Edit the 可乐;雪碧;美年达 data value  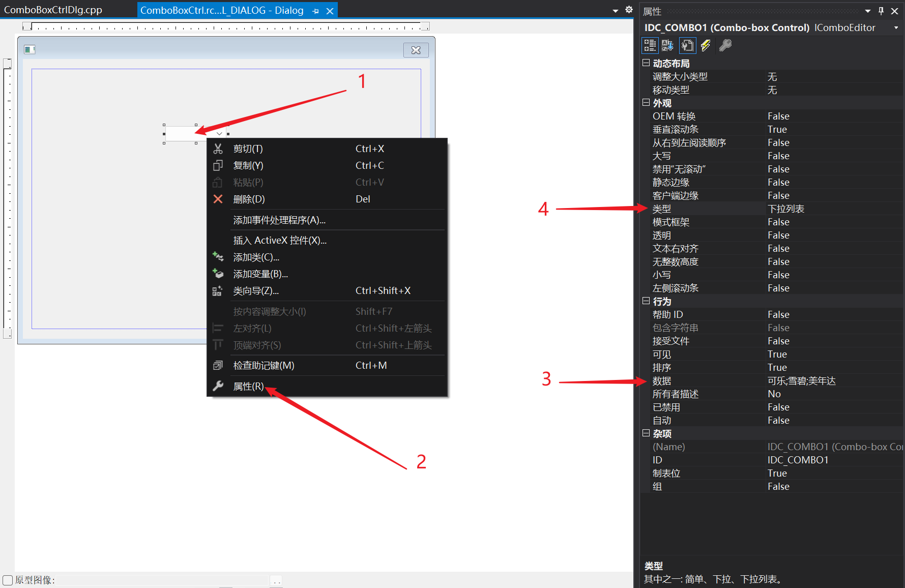[x=834, y=380]
